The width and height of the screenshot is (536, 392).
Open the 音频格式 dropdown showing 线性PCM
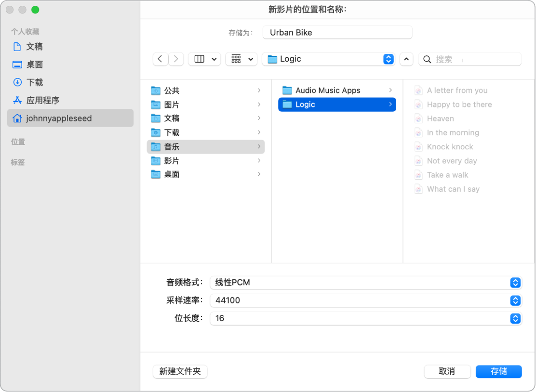point(514,283)
